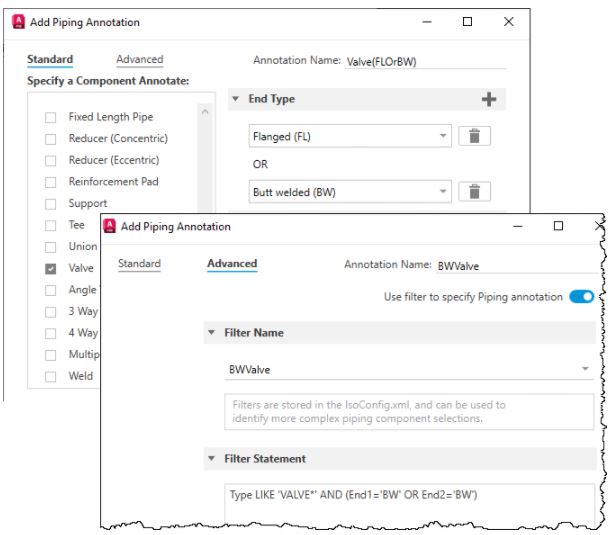Select Advanced tab in back window

click(140, 59)
